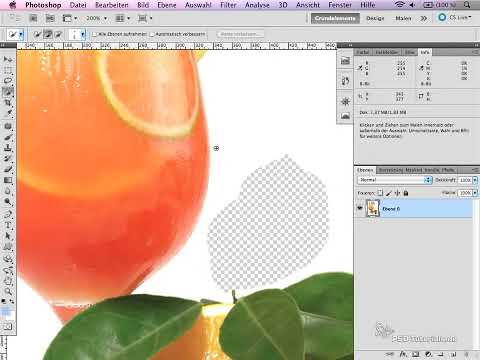This screenshot has height=360, width=480.
Task: Select the Path Selection tool
Action: [x=8, y=236]
